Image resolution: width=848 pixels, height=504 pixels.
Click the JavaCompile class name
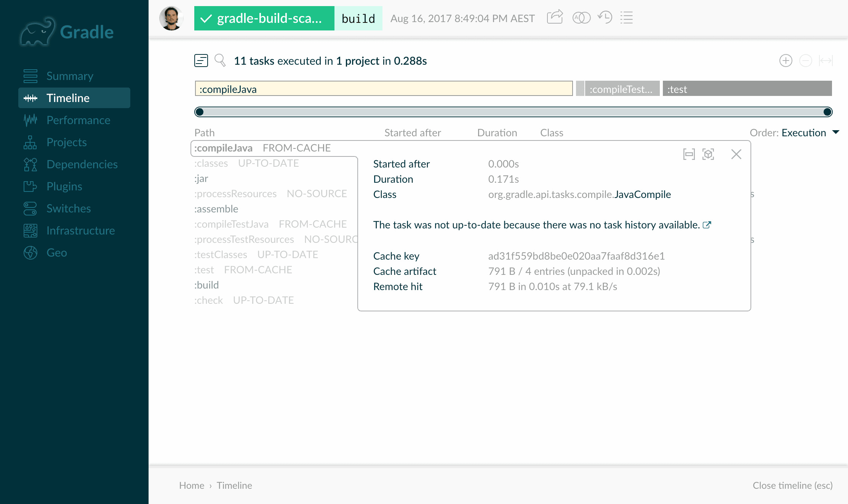click(x=642, y=194)
